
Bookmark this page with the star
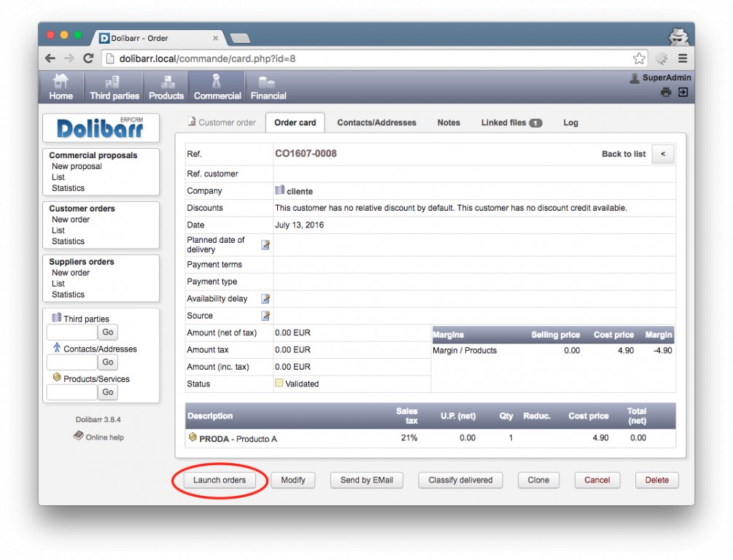639,58
